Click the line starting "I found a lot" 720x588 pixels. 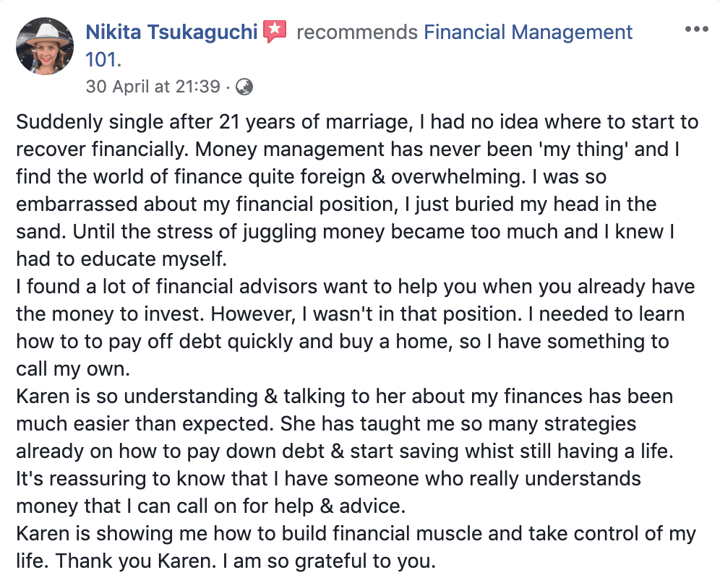tap(355, 286)
